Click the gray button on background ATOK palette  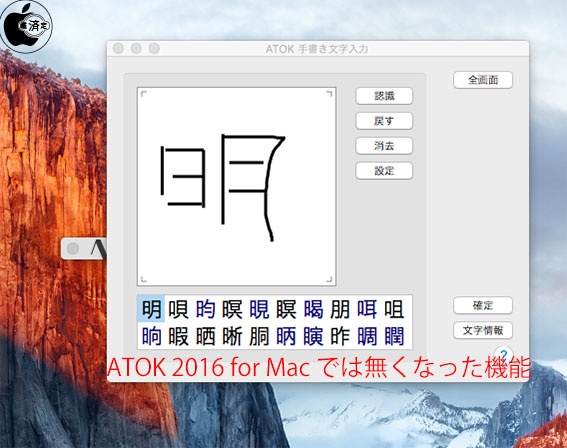point(73,248)
